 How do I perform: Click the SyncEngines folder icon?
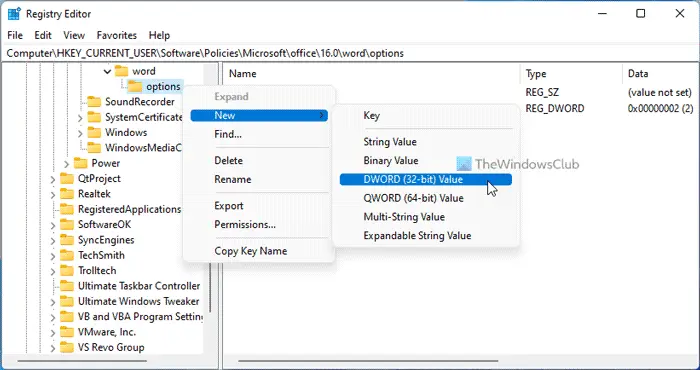point(67,240)
